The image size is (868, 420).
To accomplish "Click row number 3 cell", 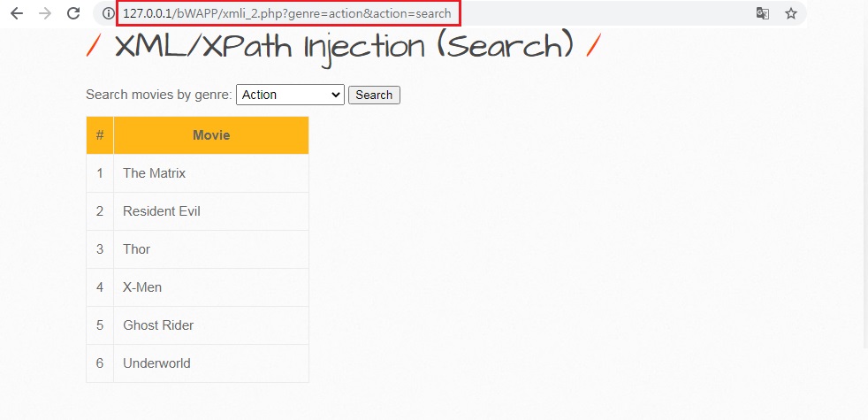I will click(x=100, y=249).
